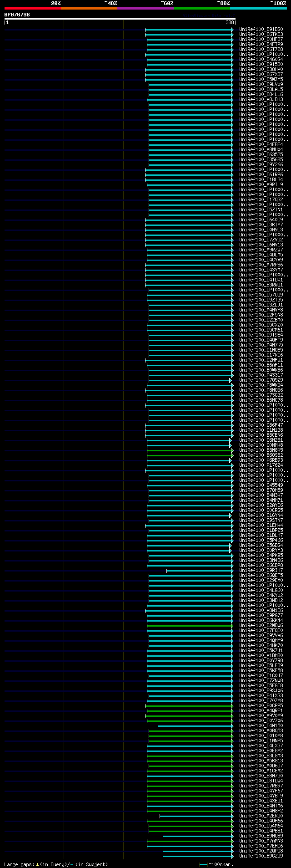Select the BP076736 query title
The image size is (291, 868).
pyautogui.click(x=17, y=15)
